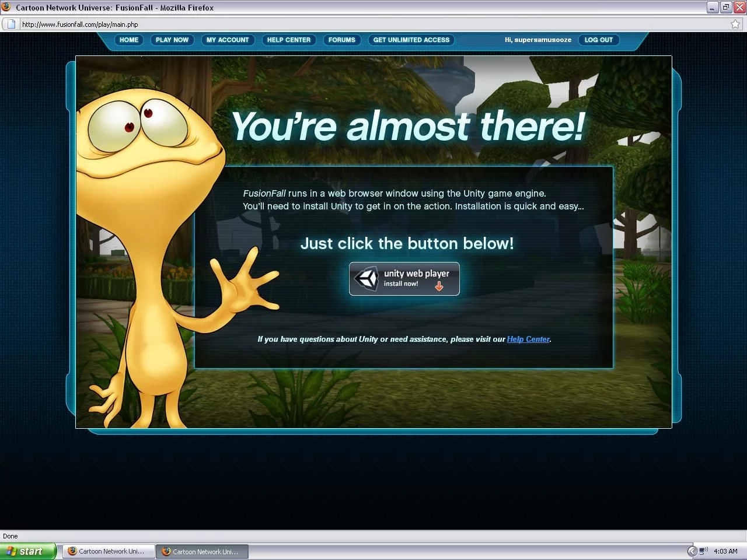
Task: Open the FORUMS nav item
Action: (x=341, y=40)
